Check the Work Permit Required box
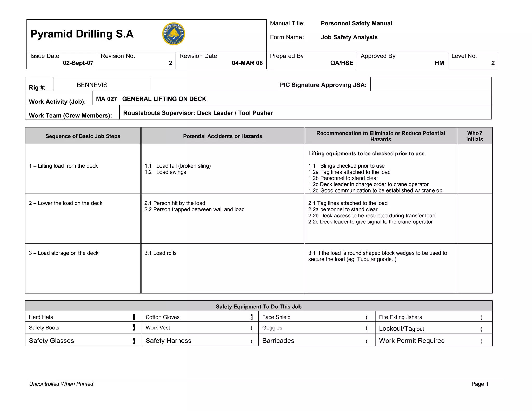 click(x=481, y=341)
